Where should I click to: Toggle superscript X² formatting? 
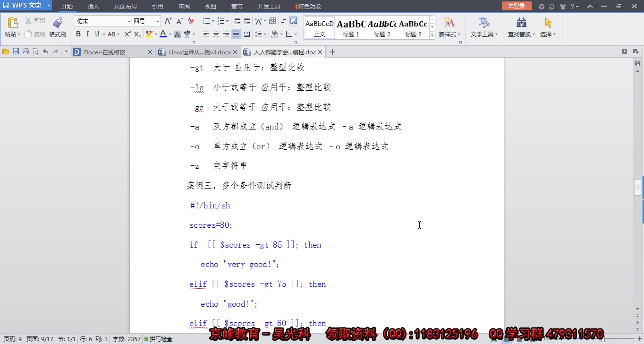coord(127,34)
